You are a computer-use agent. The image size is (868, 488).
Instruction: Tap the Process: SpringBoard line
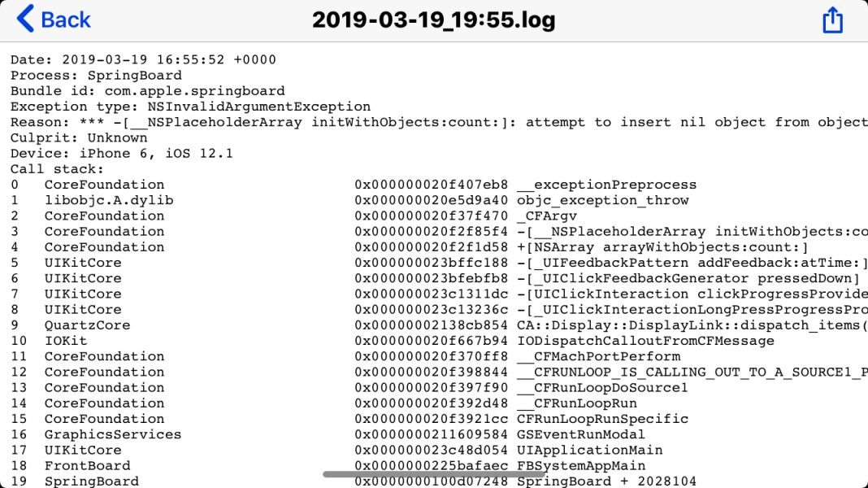click(96, 76)
